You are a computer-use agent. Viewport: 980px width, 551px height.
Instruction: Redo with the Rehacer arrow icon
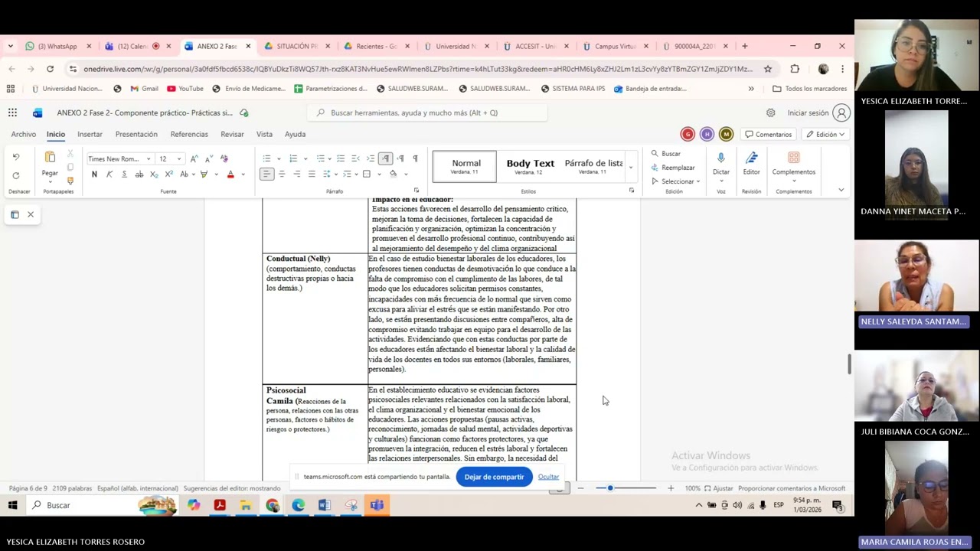(16, 175)
